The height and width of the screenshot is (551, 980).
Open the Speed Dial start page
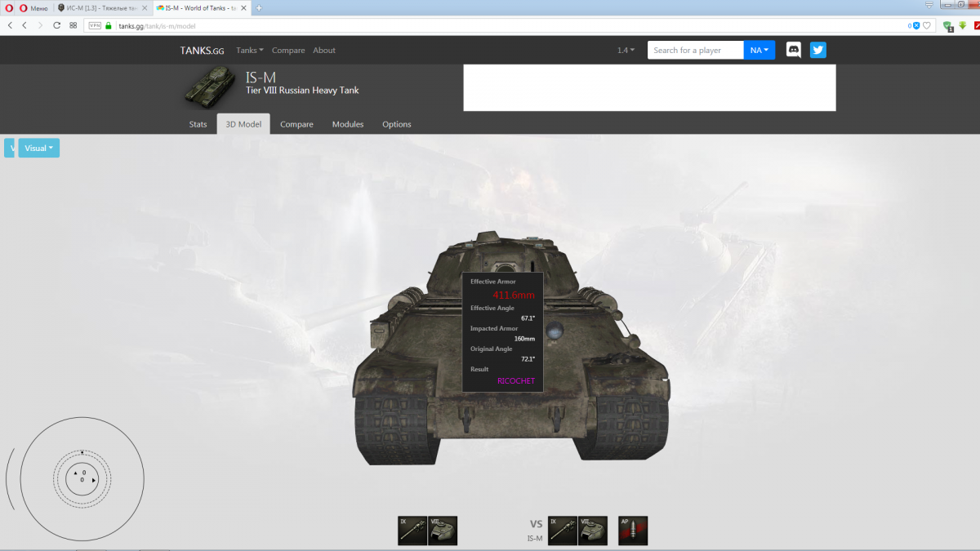click(x=73, y=25)
